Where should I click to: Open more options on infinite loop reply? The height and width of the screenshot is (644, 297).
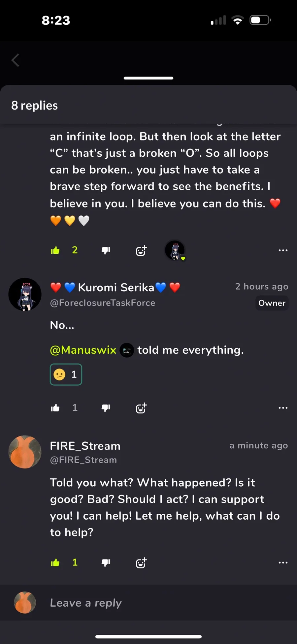click(283, 250)
